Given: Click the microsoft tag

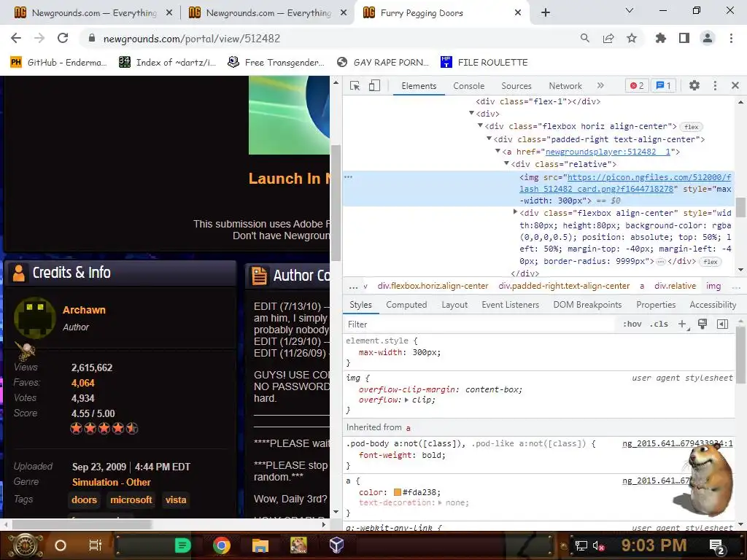Looking at the screenshot, I should click(x=131, y=499).
